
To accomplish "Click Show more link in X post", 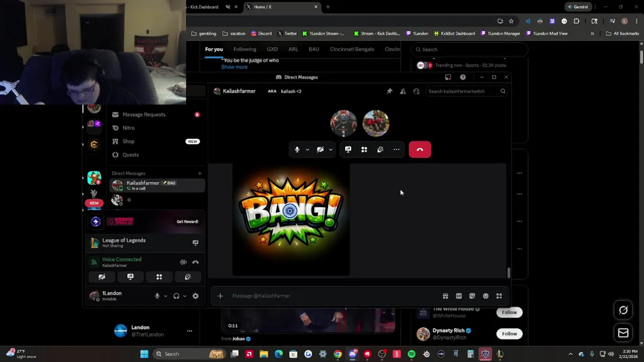I will tap(234, 67).
